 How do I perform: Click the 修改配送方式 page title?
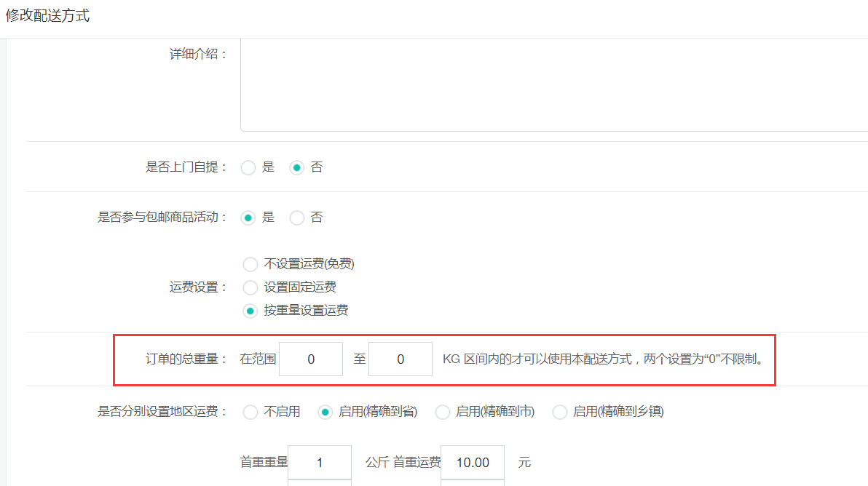pos(48,15)
